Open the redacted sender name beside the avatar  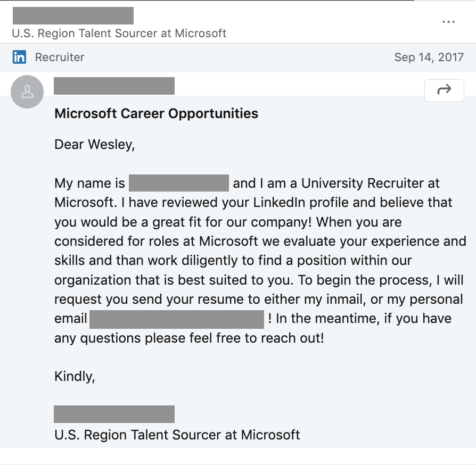coord(114,86)
